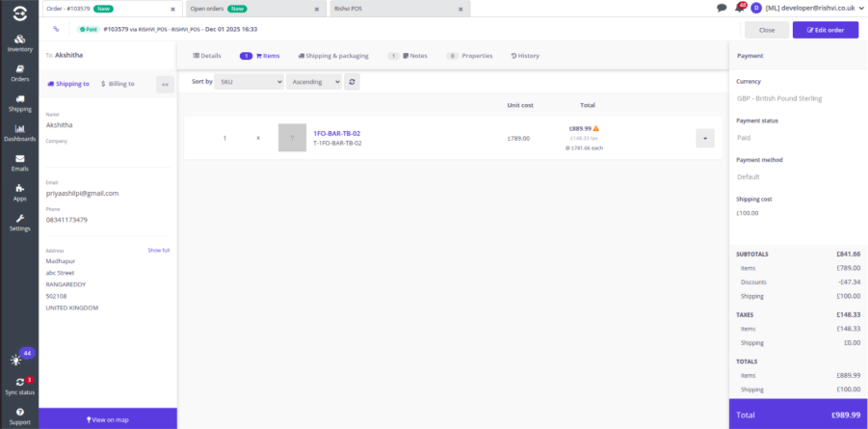Open the Inventory section in sidebar
The height and width of the screenshot is (429, 868).
click(x=19, y=41)
